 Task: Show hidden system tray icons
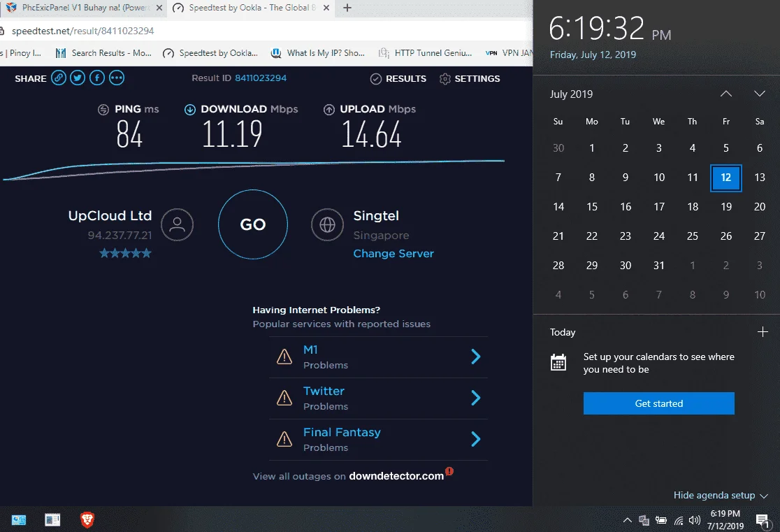628,520
